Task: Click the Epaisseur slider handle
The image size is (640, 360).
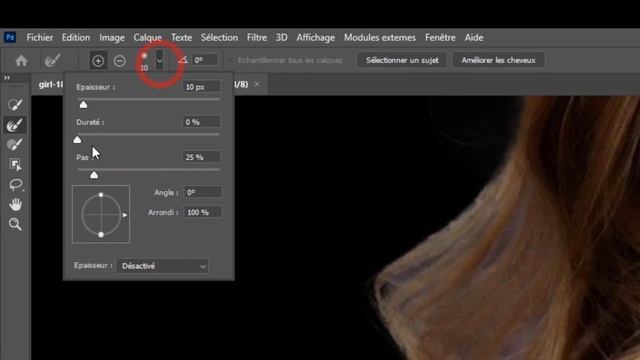Action: [x=83, y=105]
